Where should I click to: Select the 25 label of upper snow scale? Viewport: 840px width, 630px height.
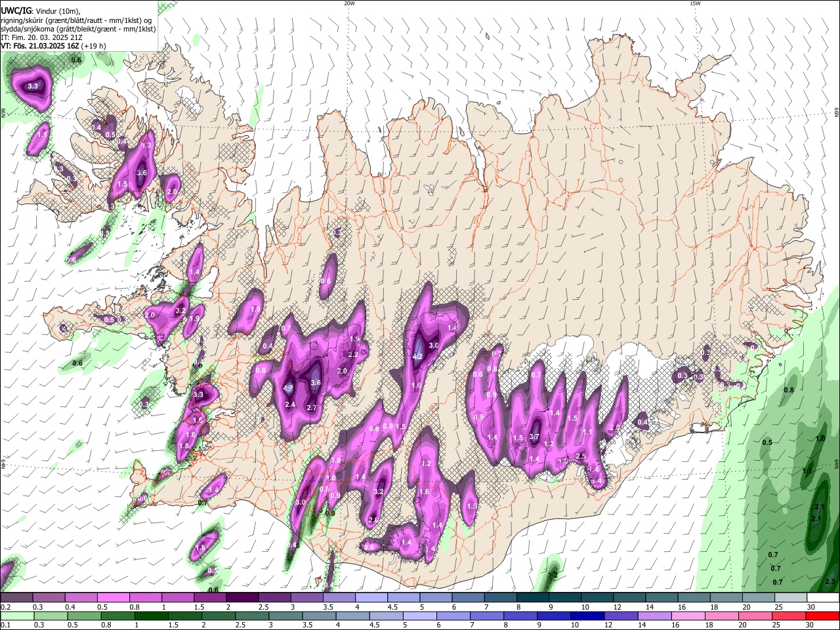click(778, 607)
